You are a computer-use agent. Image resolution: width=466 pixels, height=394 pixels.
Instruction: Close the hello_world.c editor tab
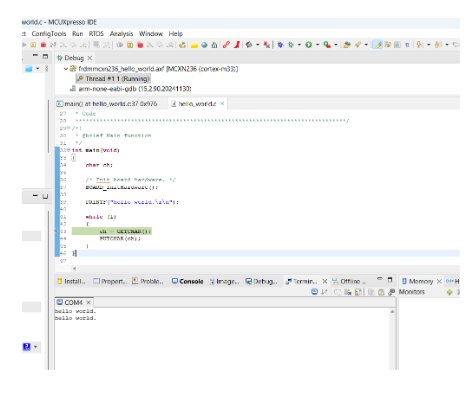(222, 104)
